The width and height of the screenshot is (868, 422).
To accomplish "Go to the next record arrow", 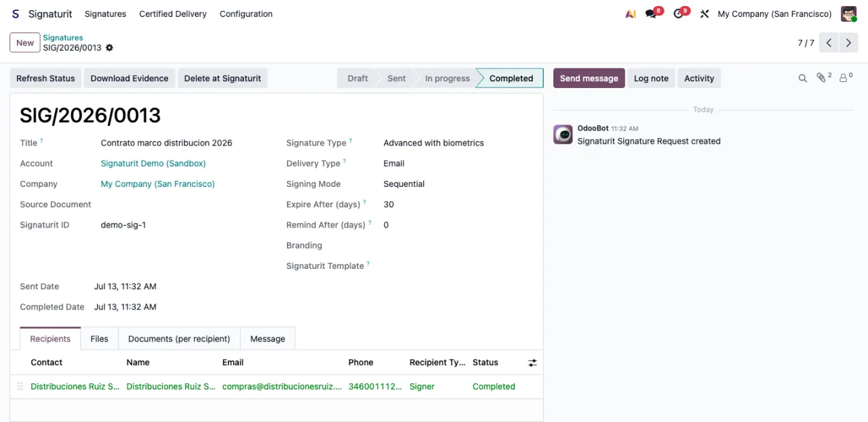I will tap(848, 43).
